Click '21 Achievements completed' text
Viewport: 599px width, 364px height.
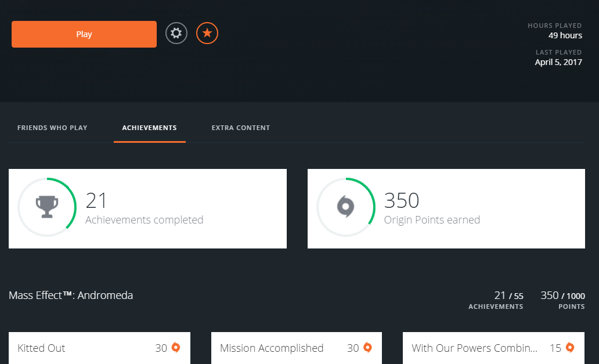[144, 208]
